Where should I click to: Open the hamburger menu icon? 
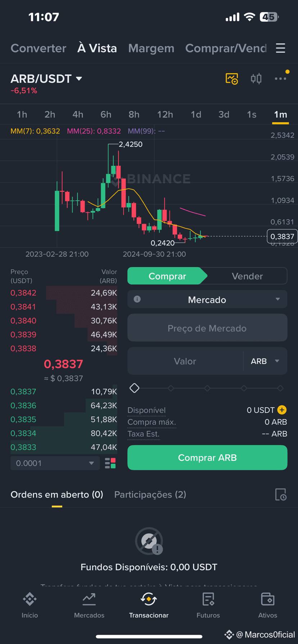tap(280, 48)
